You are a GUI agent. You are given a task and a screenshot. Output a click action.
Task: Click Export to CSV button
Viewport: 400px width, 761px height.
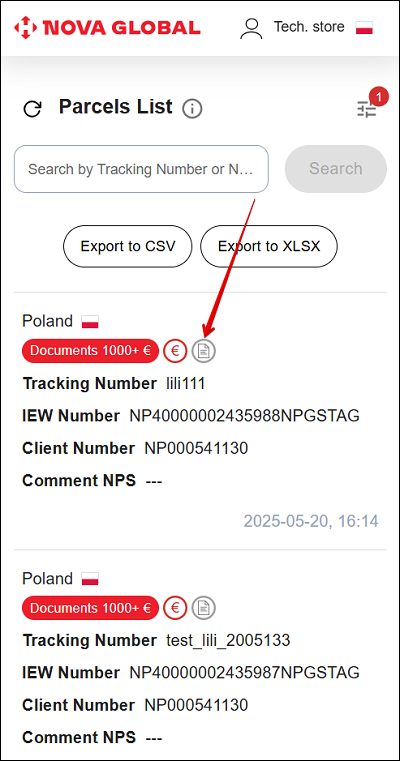pyautogui.click(x=128, y=246)
